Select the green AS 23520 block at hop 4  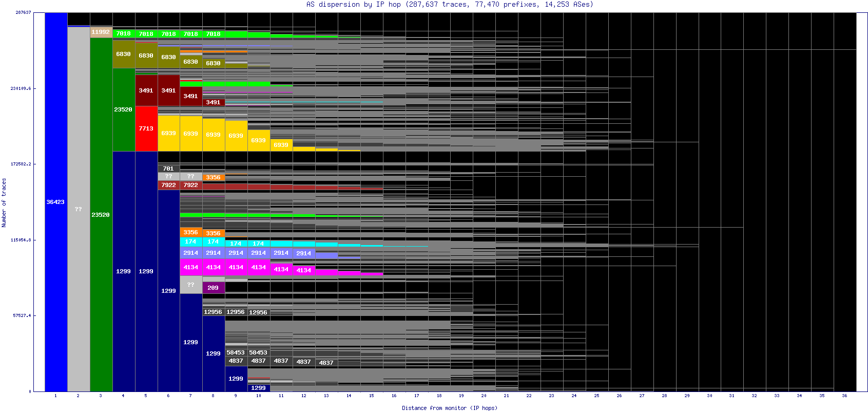tap(124, 109)
